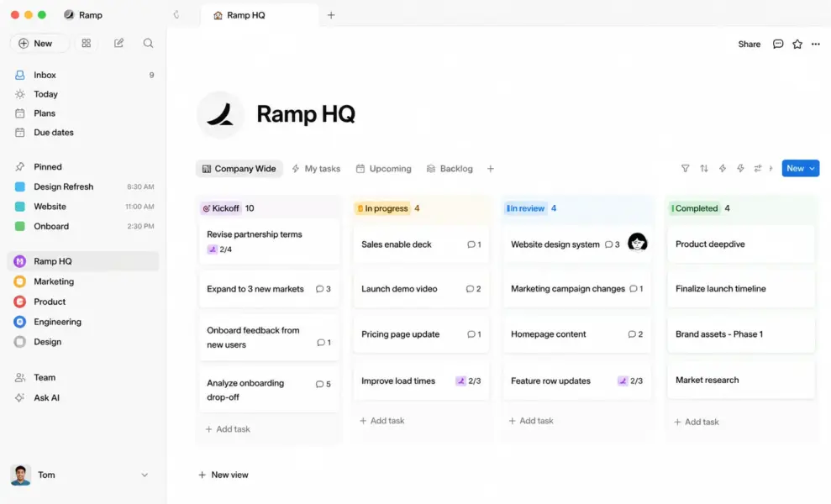This screenshot has height=504, width=831.
Task: Open Today in the sidebar
Action: 84,94
